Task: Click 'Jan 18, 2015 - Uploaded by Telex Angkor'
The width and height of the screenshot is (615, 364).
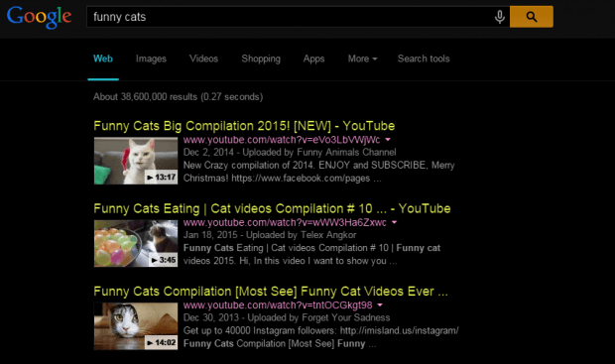Action: point(270,235)
